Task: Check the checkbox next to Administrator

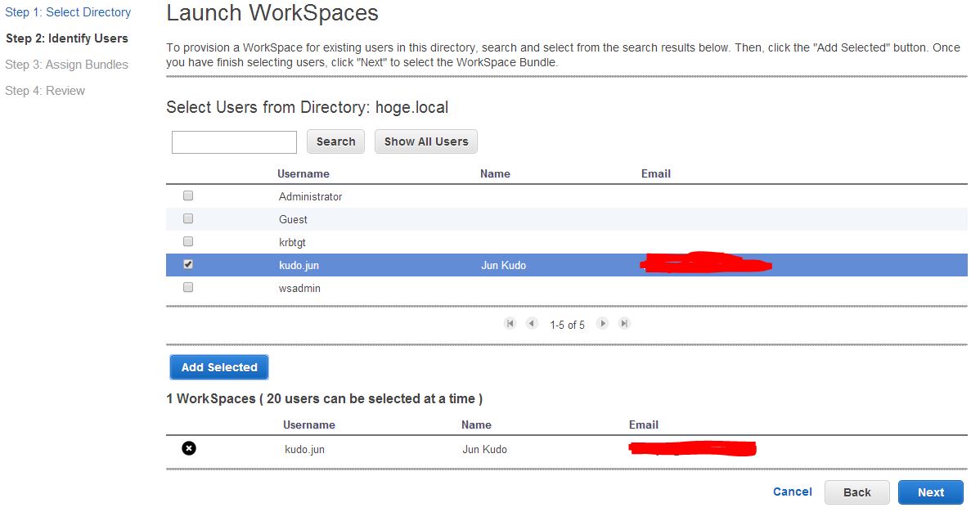Action: [x=187, y=195]
